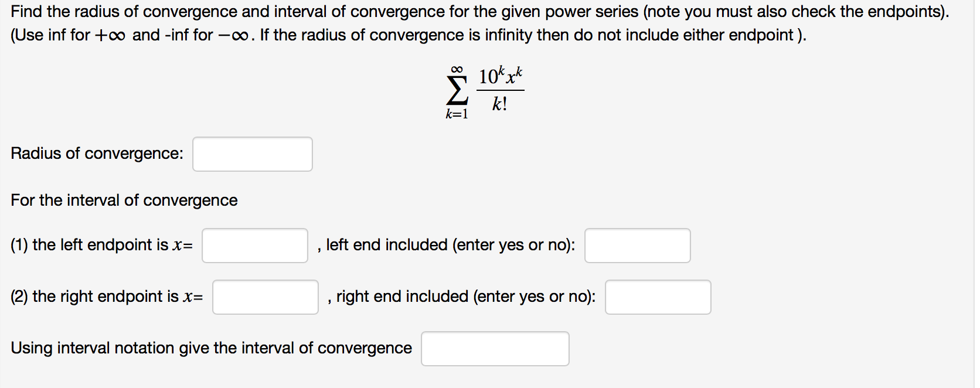
Task: Click the first answer box under interval section
Action: 254,246
